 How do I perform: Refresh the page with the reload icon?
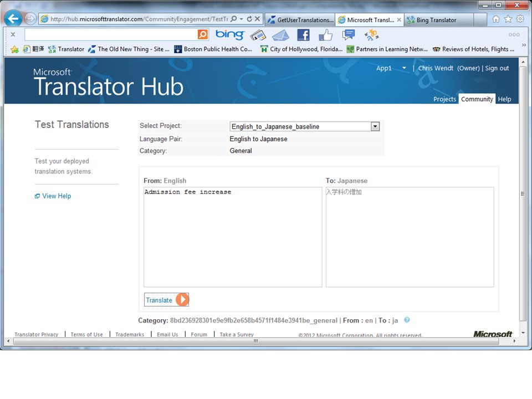(x=249, y=19)
